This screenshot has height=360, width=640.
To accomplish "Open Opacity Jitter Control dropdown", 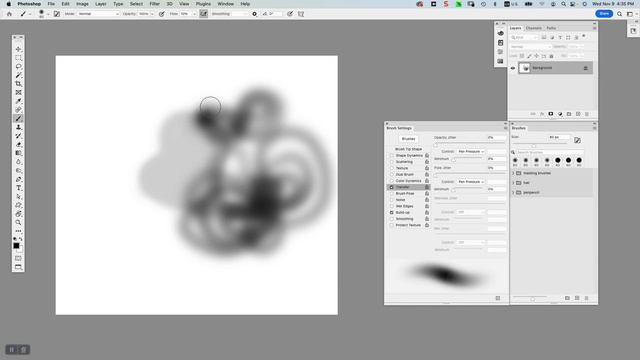I will (x=471, y=151).
